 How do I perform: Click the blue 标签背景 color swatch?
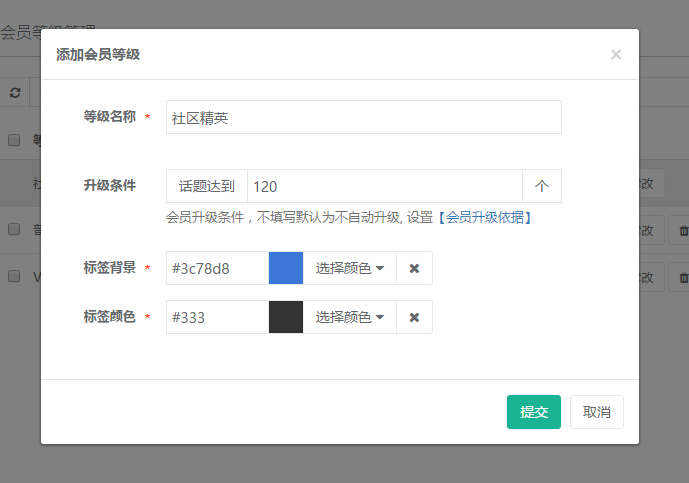pyautogui.click(x=286, y=268)
